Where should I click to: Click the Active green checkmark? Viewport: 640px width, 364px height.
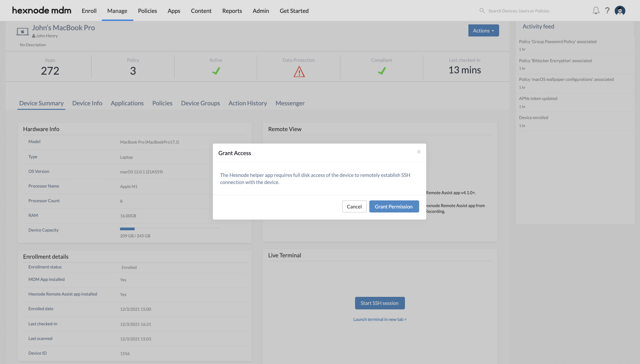click(216, 71)
